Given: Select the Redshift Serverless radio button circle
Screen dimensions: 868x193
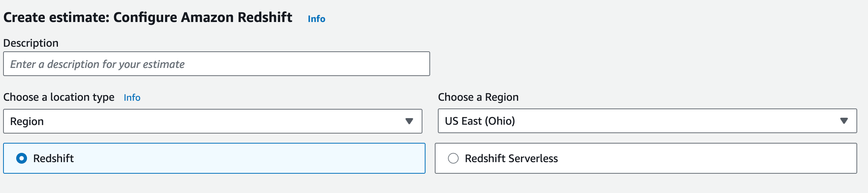Looking at the screenshot, I should 453,158.
